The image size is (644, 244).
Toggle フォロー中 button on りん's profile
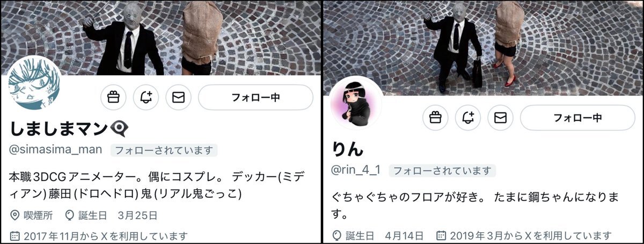(x=577, y=118)
